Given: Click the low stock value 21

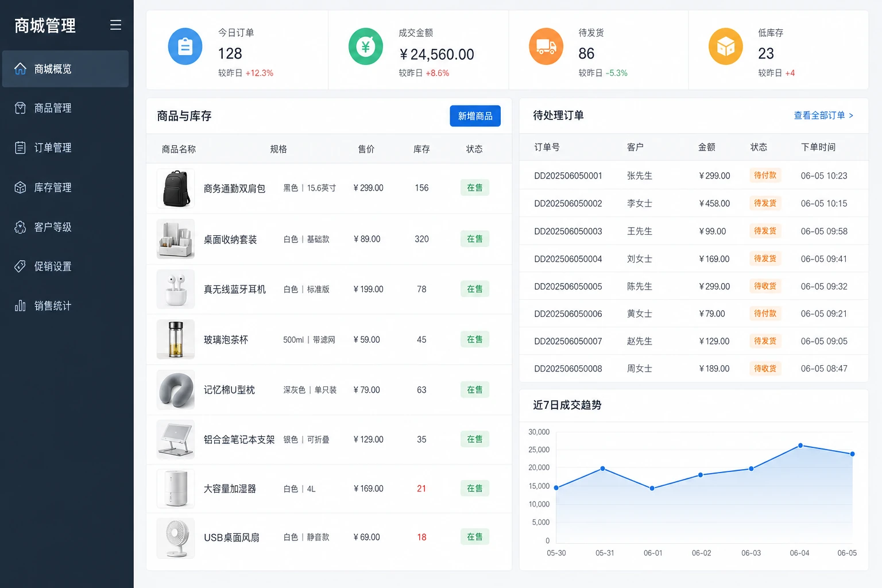Looking at the screenshot, I should click(x=421, y=489).
